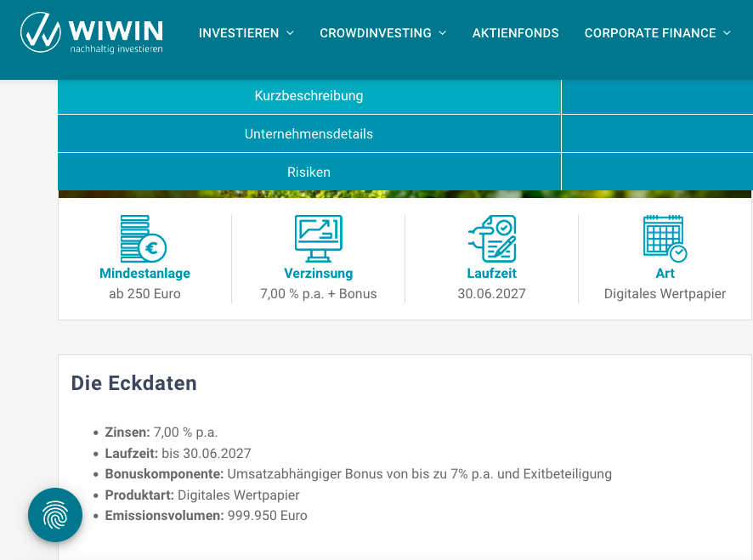Click the Art heading
The image size is (753, 560).
click(x=665, y=274)
